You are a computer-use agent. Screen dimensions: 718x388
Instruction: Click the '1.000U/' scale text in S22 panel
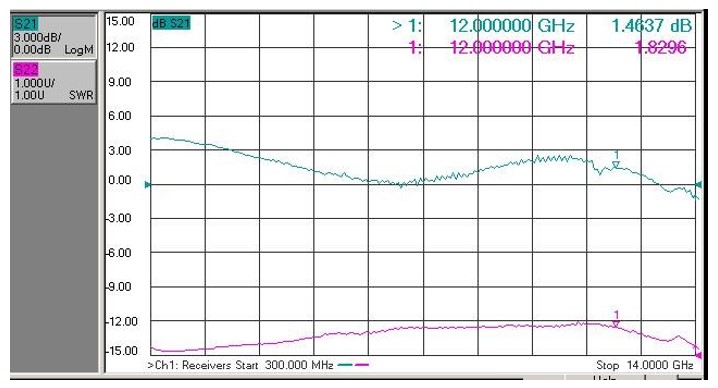click(34, 83)
